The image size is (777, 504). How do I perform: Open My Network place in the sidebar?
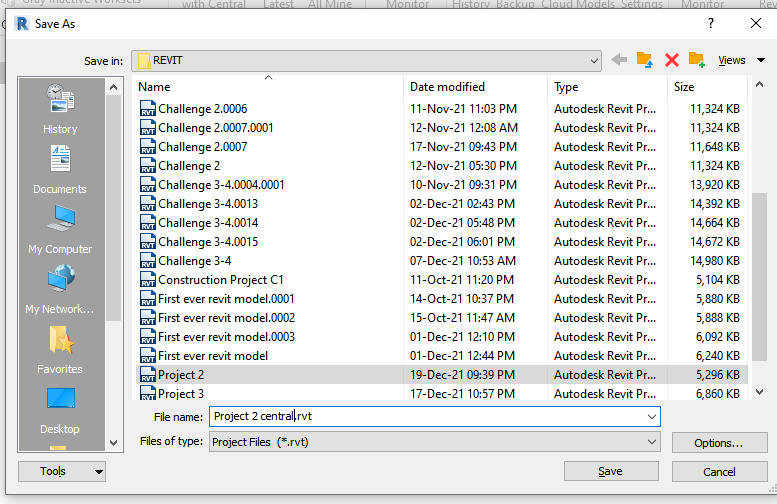(x=60, y=289)
